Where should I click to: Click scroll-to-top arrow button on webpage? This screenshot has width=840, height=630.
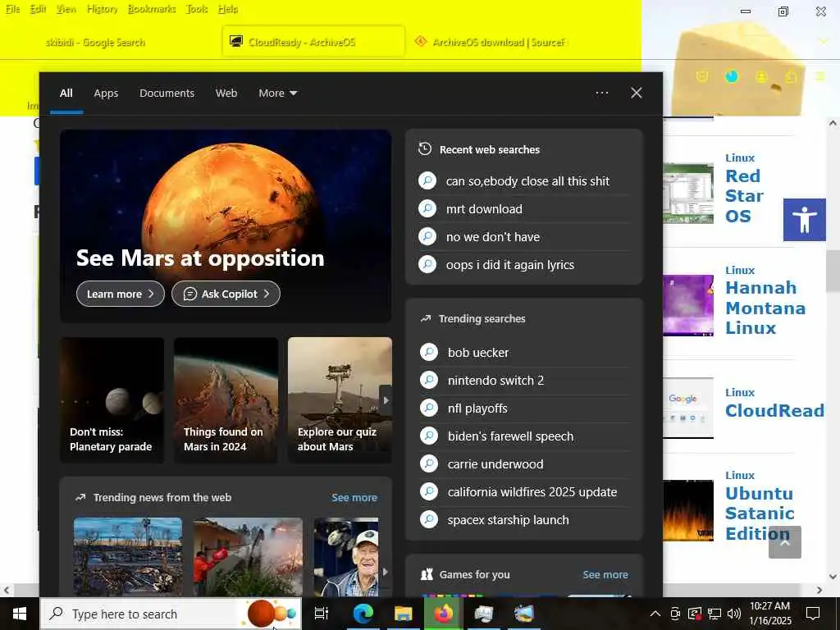pyautogui.click(x=785, y=542)
